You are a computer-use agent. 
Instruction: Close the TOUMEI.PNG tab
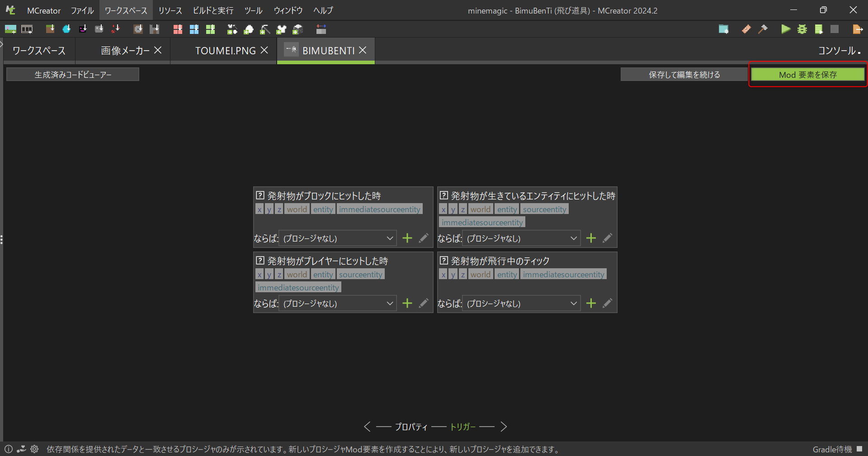coord(264,50)
